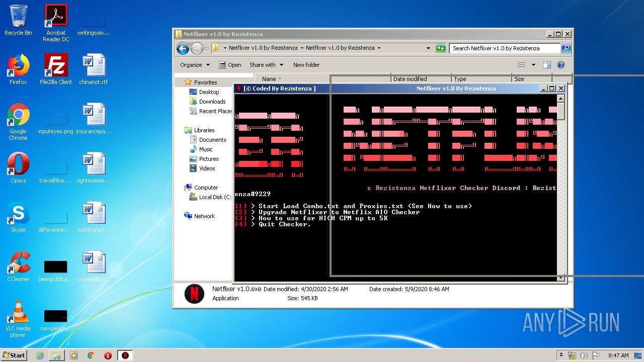Click the Windows Start button

click(14, 355)
